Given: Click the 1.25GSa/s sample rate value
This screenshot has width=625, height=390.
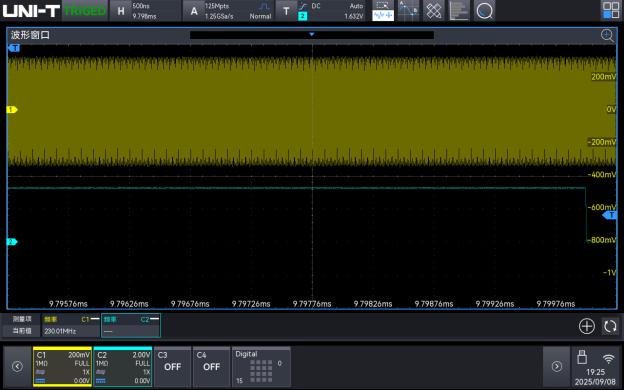Looking at the screenshot, I should pyautogui.click(x=219, y=16).
